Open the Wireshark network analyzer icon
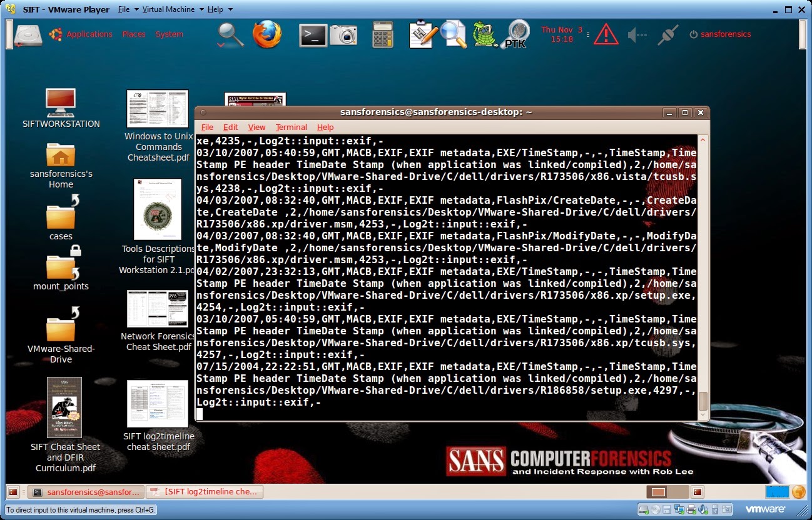 (484, 34)
